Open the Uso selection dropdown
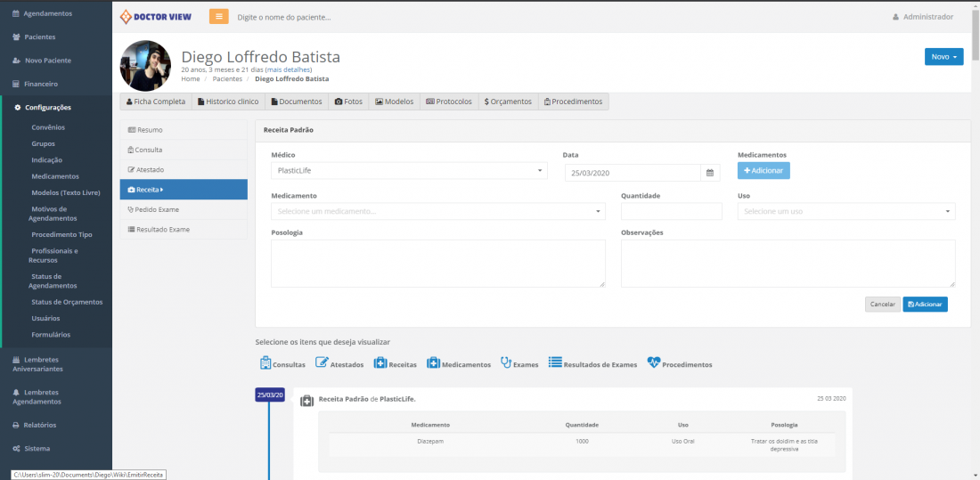Viewport: 980px width, 480px height. tap(845, 212)
